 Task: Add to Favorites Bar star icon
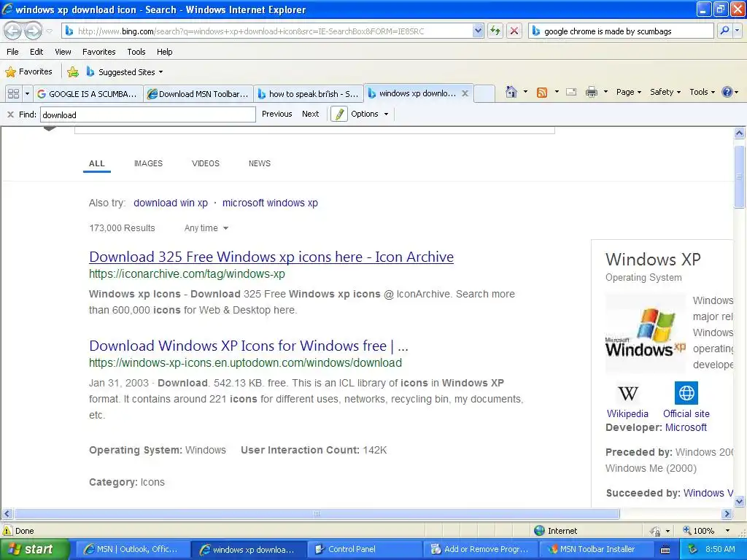point(73,72)
